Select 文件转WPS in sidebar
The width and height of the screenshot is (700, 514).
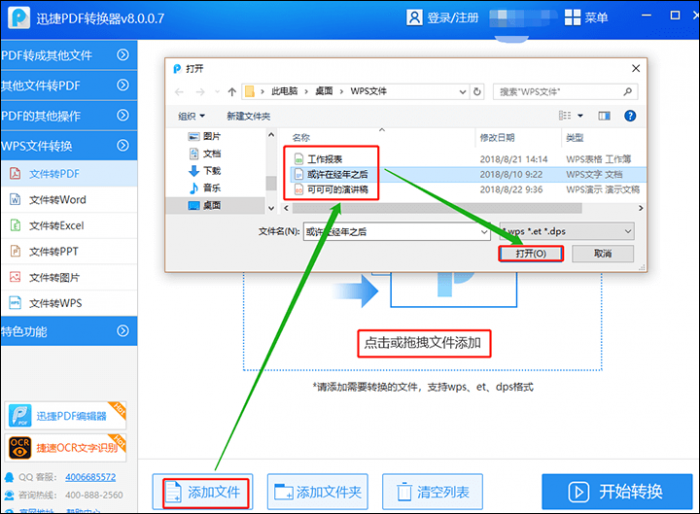click(x=69, y=303)
